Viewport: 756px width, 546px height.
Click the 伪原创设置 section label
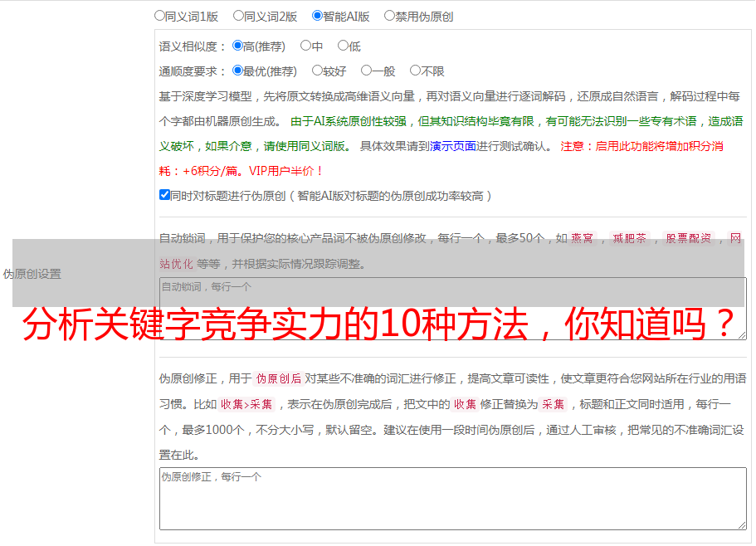(32, 274)
